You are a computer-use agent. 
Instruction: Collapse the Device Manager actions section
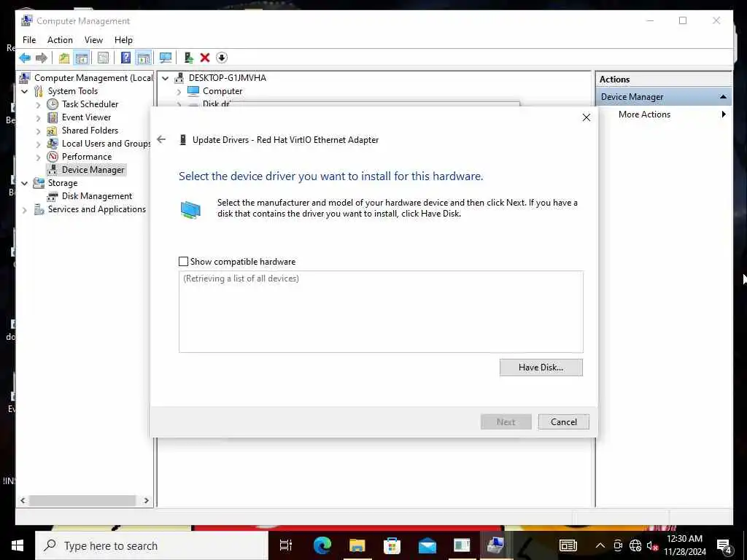point(723,97)
